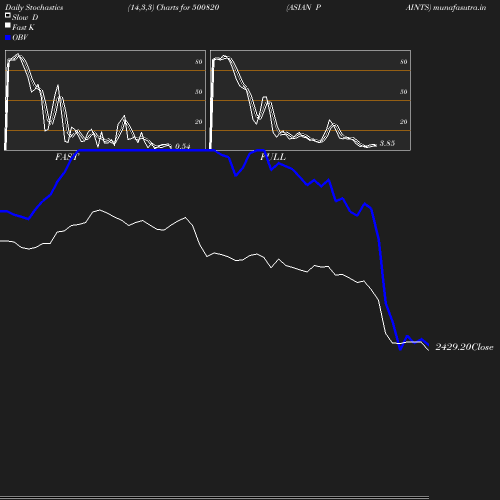The width and height of the screenshot is (500, 500).
Task: Click the Fast K legend swatch
Action: [8, 25]
